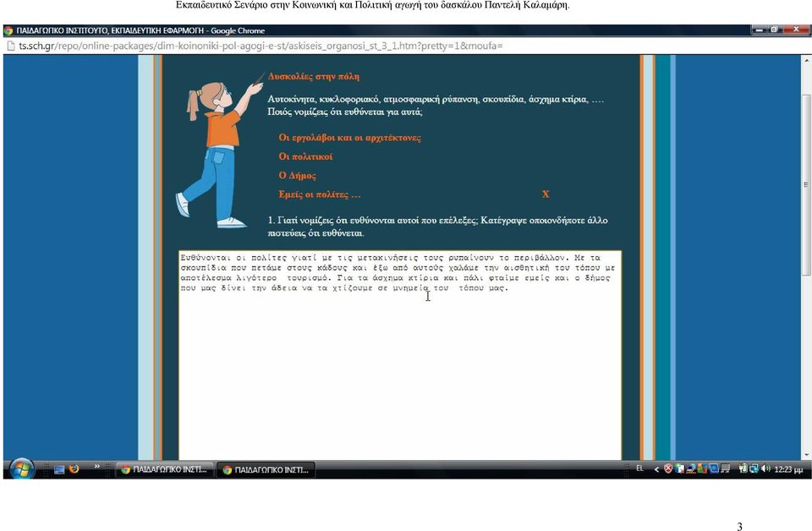Viewport: 812px width, 531px height.
Task: Click the orange X selection mark
Action: (x=546, y=194)
